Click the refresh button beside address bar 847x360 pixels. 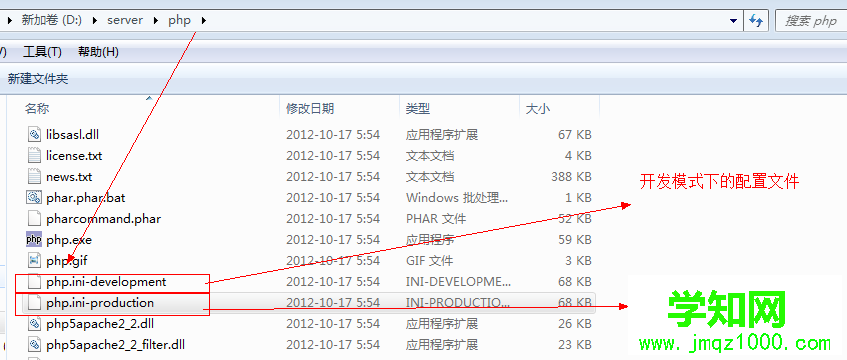(x=756, y=21)
